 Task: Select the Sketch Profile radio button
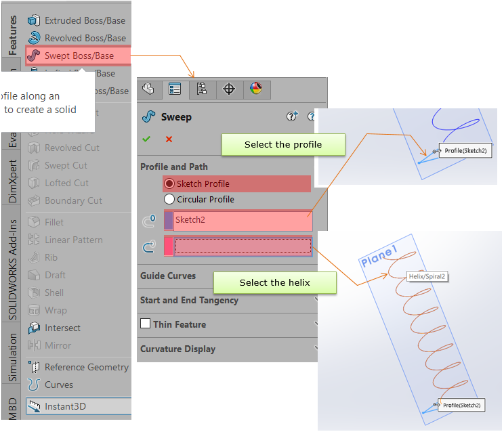[169, 183]
